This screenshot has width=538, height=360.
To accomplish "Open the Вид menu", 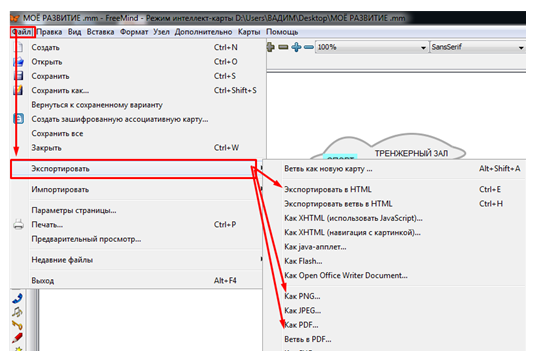I will [74, 32].
